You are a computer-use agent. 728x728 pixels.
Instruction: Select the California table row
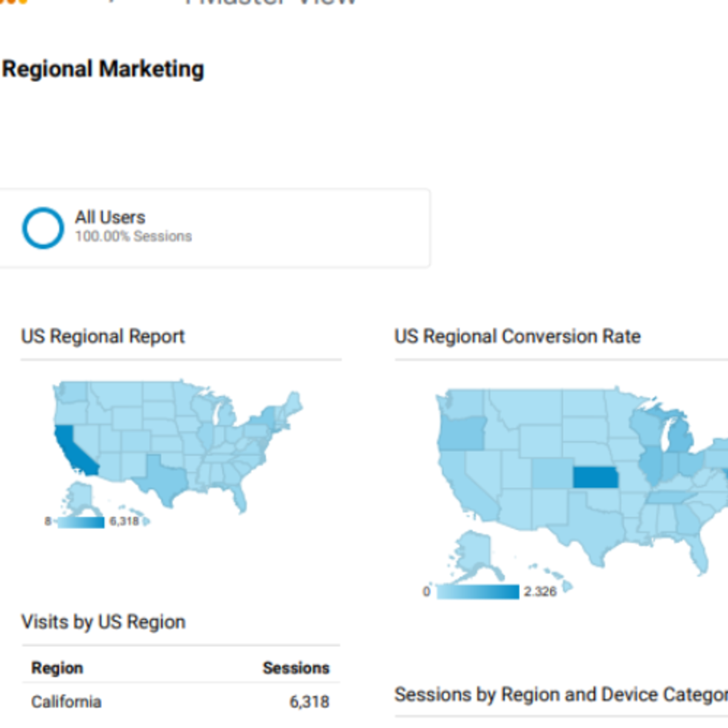tap(181, 702)
